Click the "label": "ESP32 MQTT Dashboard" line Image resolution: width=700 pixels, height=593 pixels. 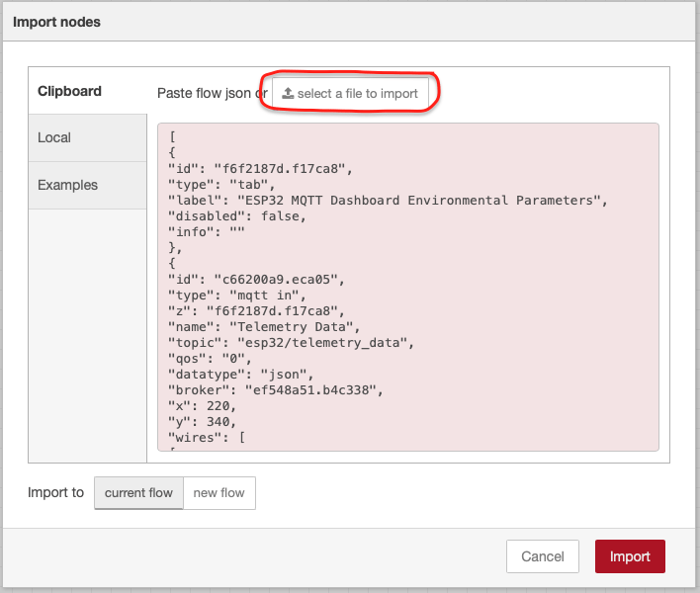click(x=388, y=201)
